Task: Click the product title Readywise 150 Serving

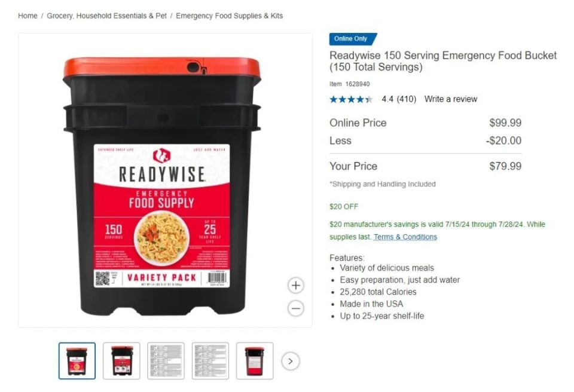Action: (x=443, y=61)
